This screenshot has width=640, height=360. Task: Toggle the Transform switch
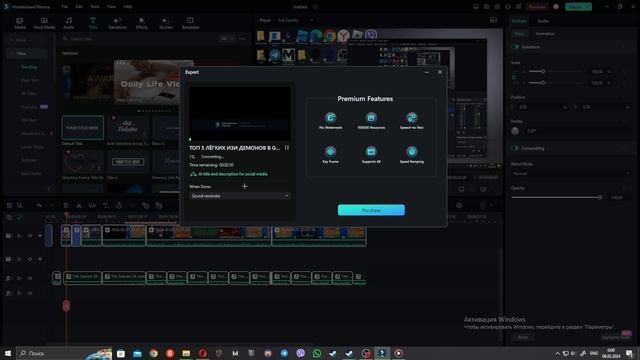pos(515,47)
